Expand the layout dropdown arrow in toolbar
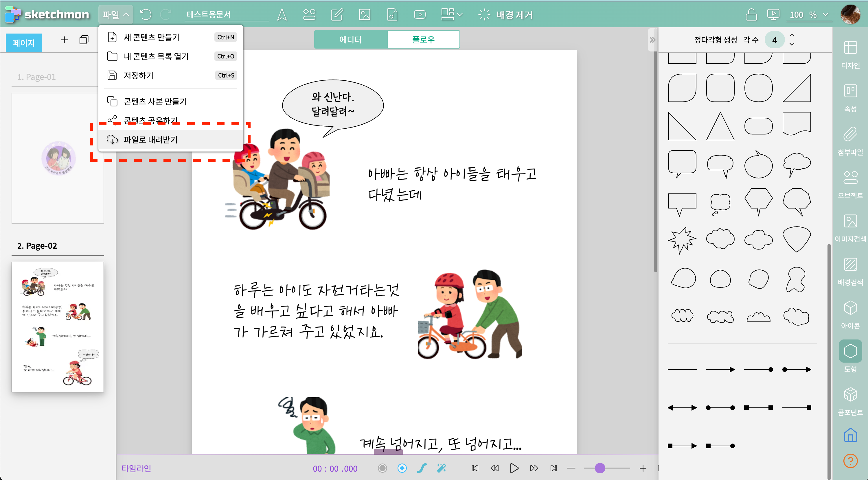This screenshot has width=868, height=480. 460,14
